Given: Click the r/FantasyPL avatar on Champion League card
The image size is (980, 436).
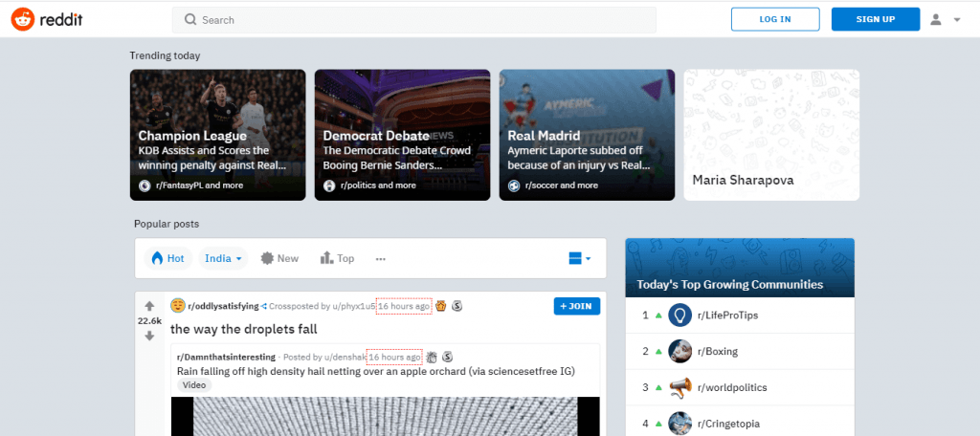Looking at the screenshot, I should click(x=145, y=185).
